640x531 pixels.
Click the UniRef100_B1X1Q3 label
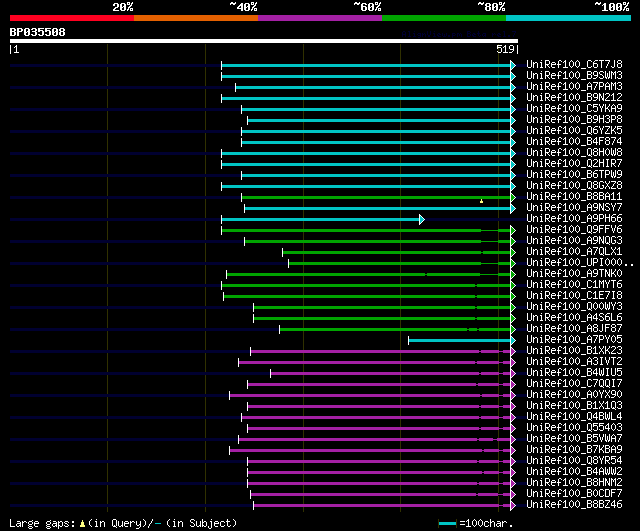574,406
